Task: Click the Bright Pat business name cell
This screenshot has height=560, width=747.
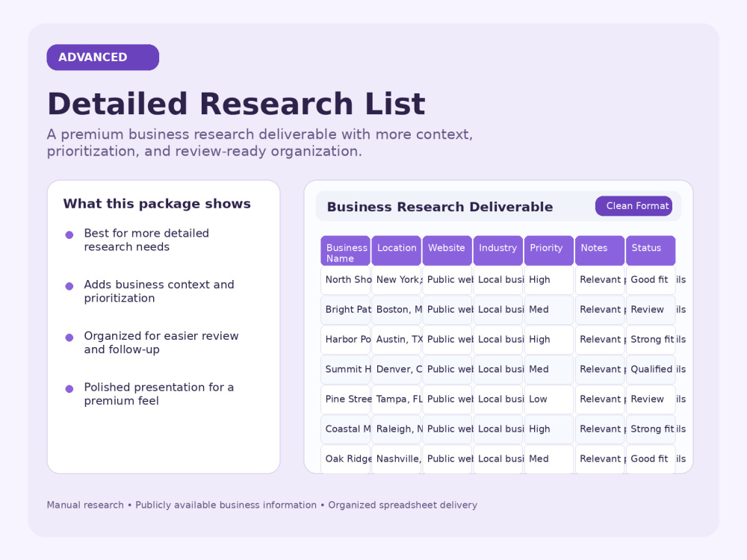Action: (345, 310)
